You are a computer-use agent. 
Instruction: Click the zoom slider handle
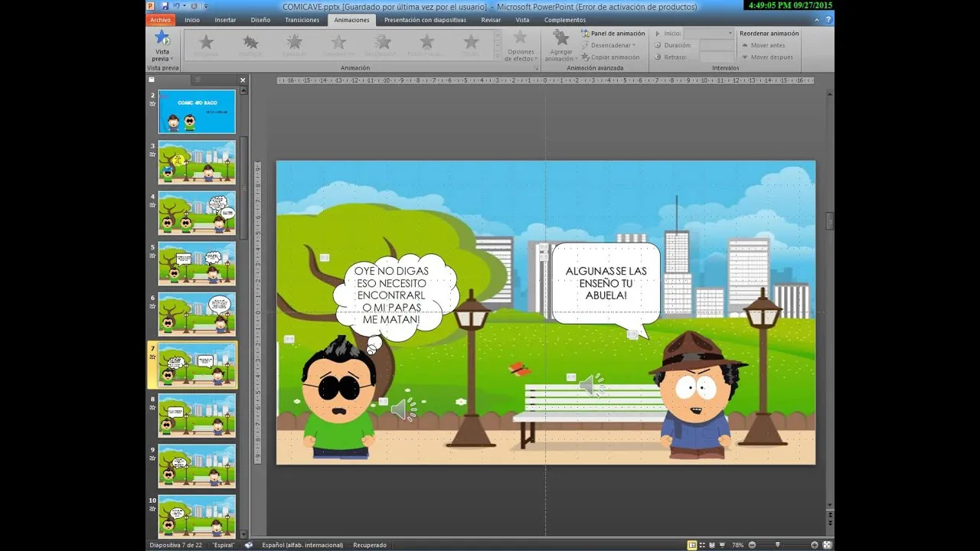point(779,545)
